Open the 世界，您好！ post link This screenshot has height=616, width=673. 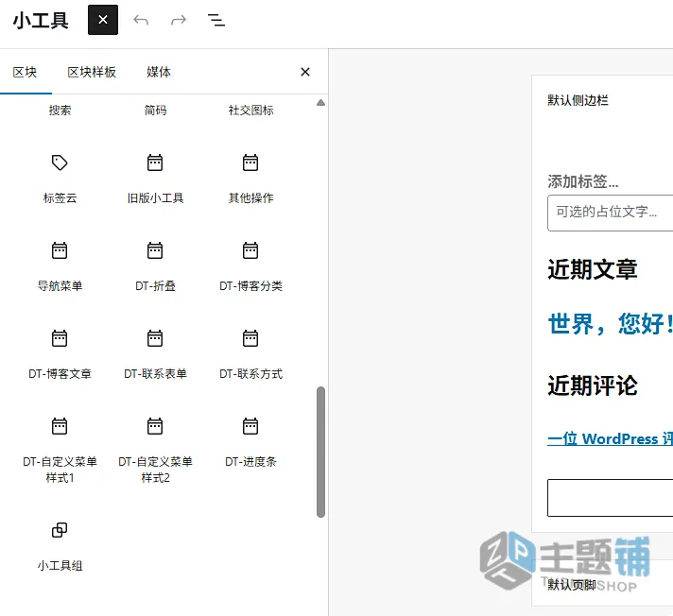click(611, 323)
